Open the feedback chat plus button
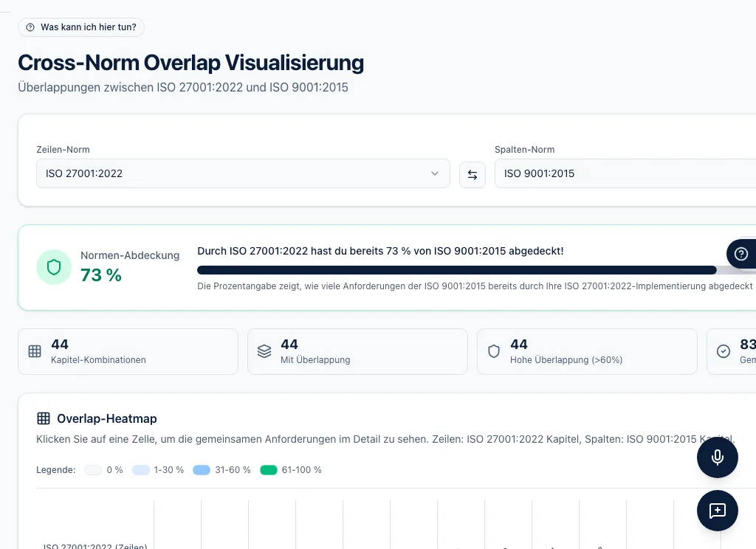 [718, 511]
